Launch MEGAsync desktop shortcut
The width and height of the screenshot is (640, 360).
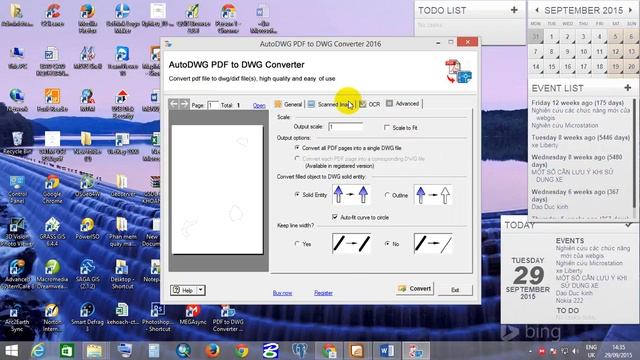click(192, 314)
